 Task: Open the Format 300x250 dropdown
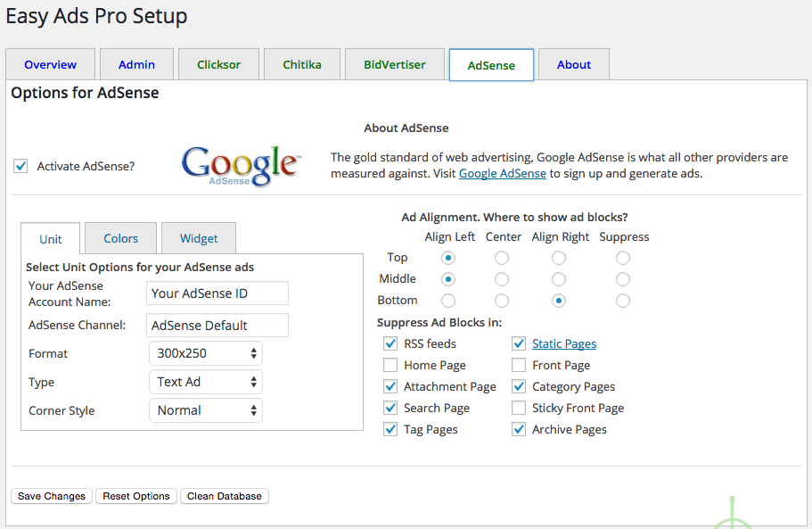[x=206, y=353]
